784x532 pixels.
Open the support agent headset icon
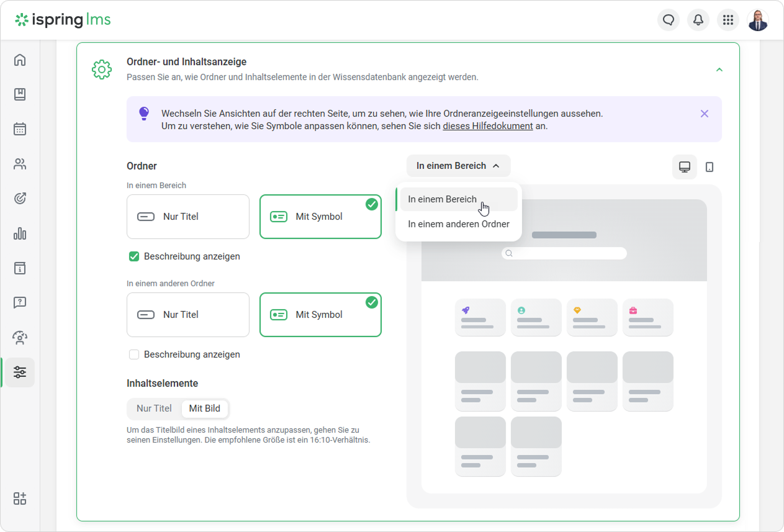click(20, 338)
